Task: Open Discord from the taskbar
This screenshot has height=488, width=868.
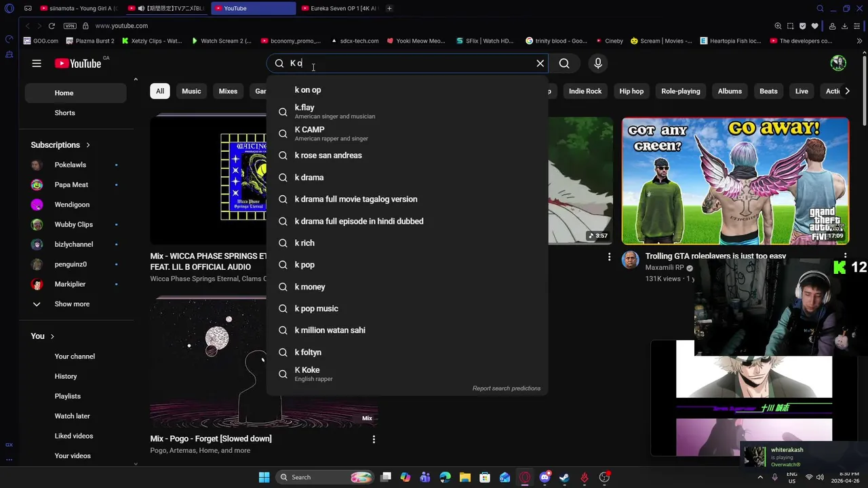Action: pos(545,477)
